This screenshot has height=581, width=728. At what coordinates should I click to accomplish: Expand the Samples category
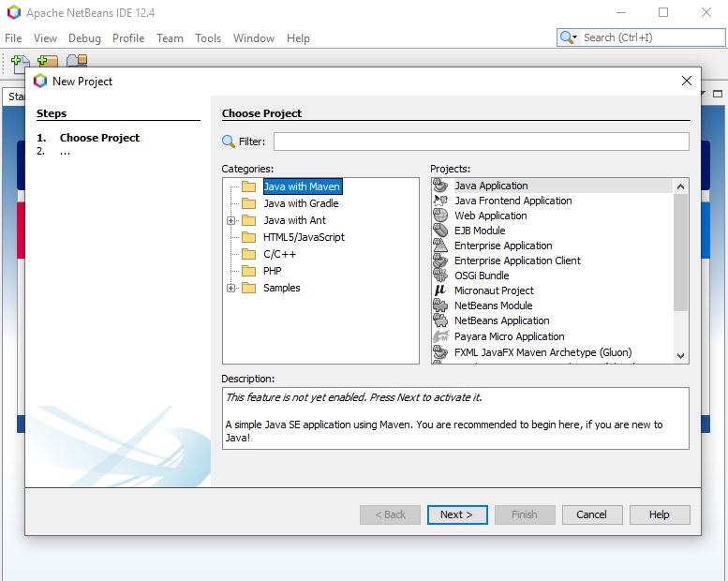point(230,288)
